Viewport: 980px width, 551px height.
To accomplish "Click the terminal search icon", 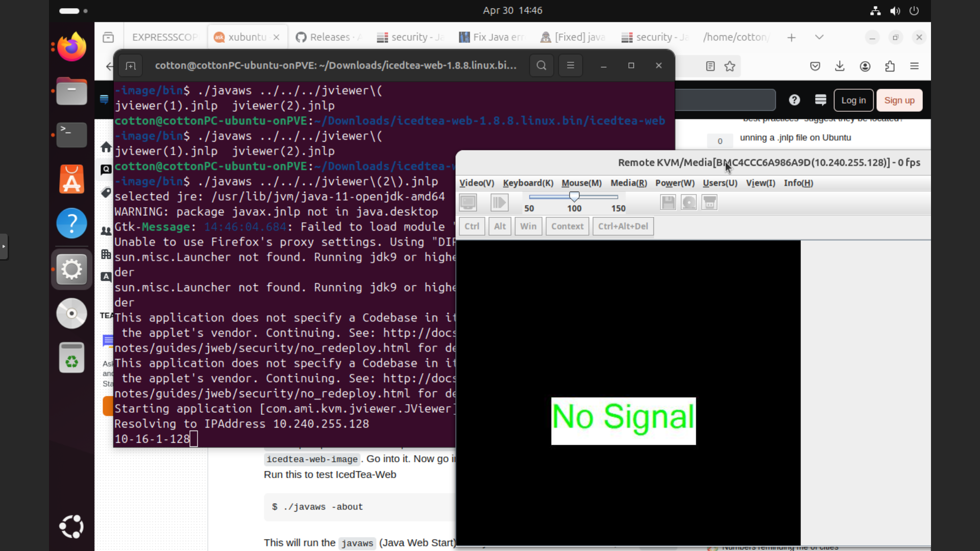I will (542, 65).
